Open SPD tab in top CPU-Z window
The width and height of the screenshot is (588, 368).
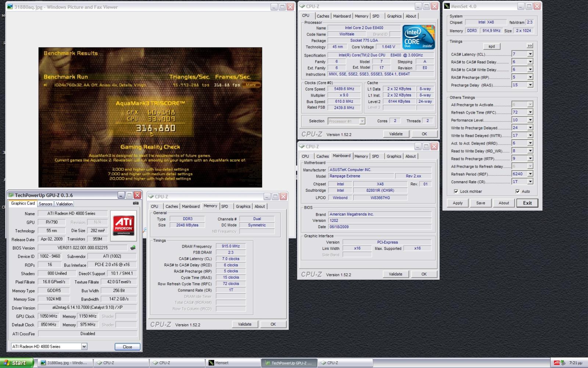pyautogui.click(x=376, y=16)
